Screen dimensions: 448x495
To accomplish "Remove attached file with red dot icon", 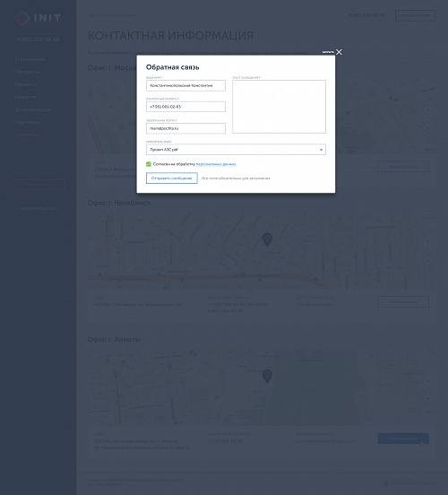I will point(321,150).
